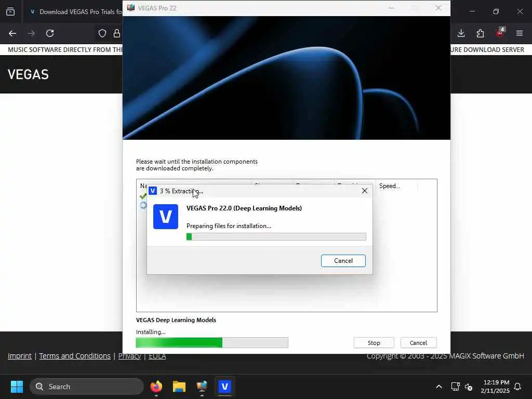Cancel the VEGAS Pro 22 installer
Image resolution: width=532 pixels, height=399 pixels.
click(418, 343)
